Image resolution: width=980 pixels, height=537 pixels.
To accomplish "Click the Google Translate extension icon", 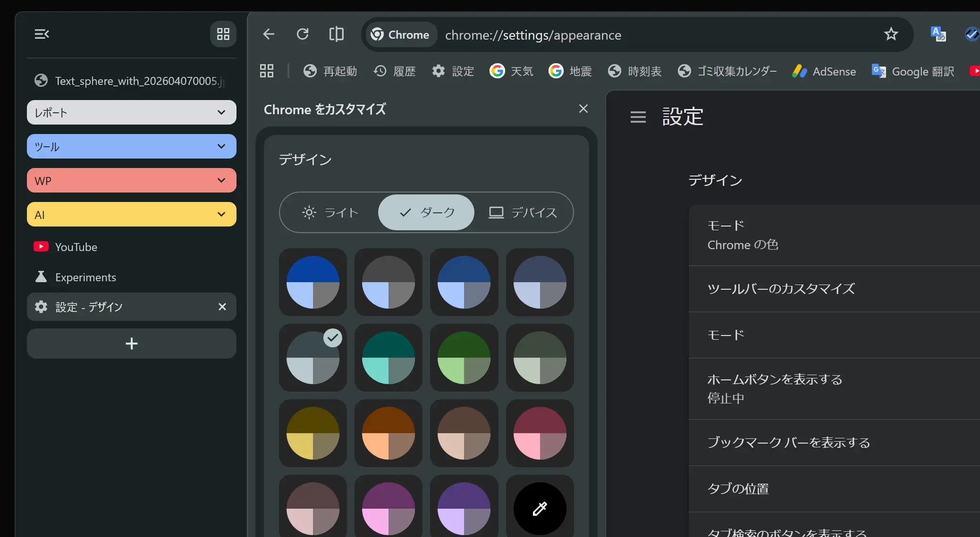I will [938, 34].
